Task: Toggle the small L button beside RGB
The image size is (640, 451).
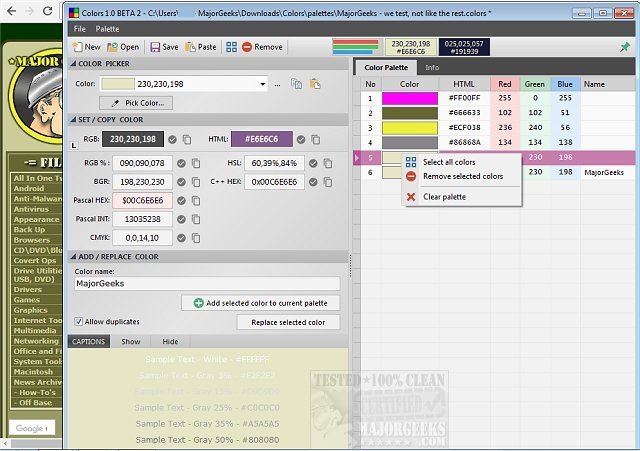Action: click(74, 145)
